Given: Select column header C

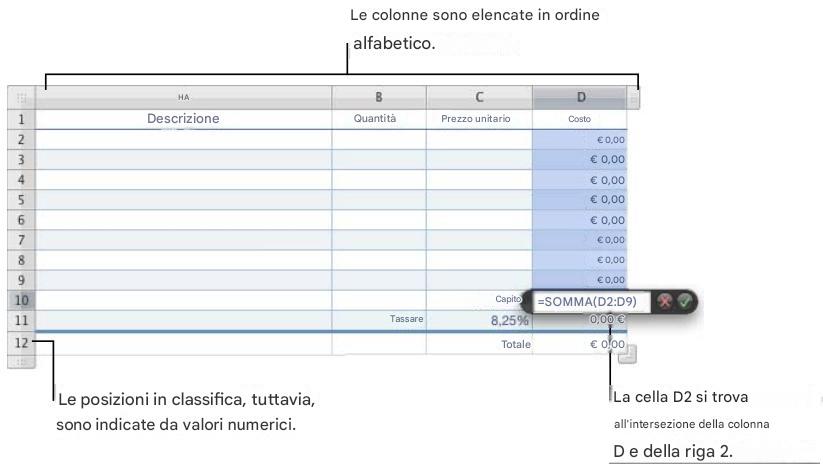Looking at the screenshot, I should click(479, 98).
